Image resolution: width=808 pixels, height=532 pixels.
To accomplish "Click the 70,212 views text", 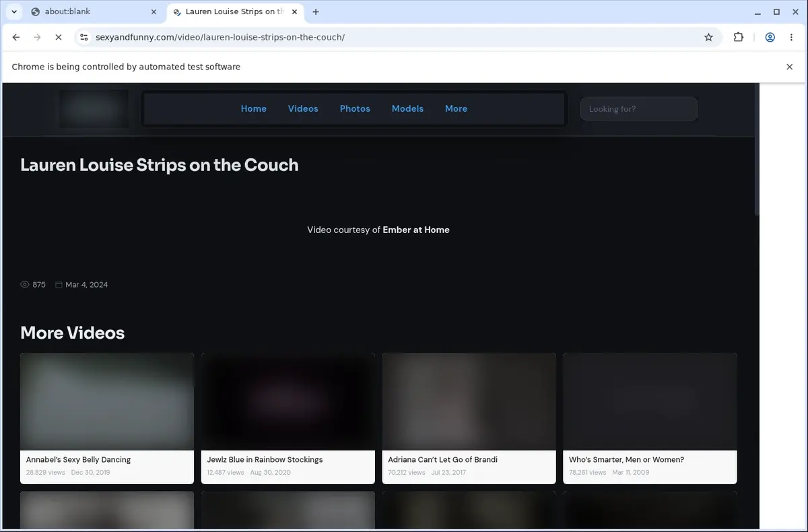I will tap(407, 473).
